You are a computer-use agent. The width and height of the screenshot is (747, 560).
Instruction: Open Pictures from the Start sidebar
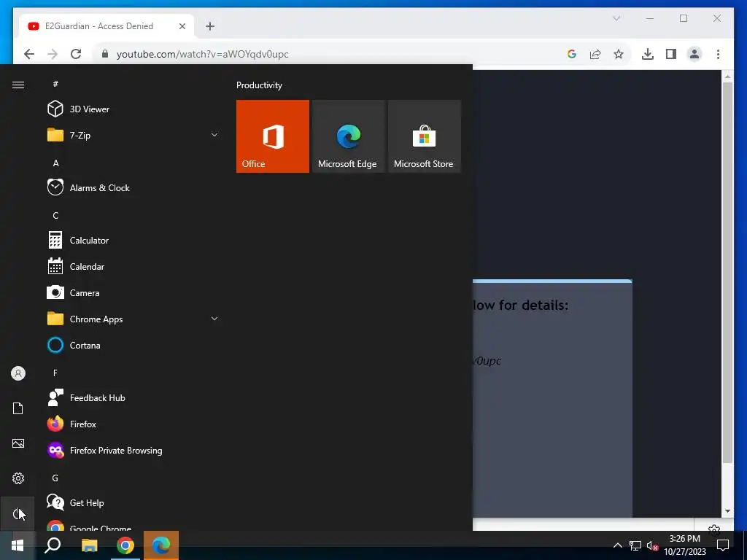(x=18, y=443)
